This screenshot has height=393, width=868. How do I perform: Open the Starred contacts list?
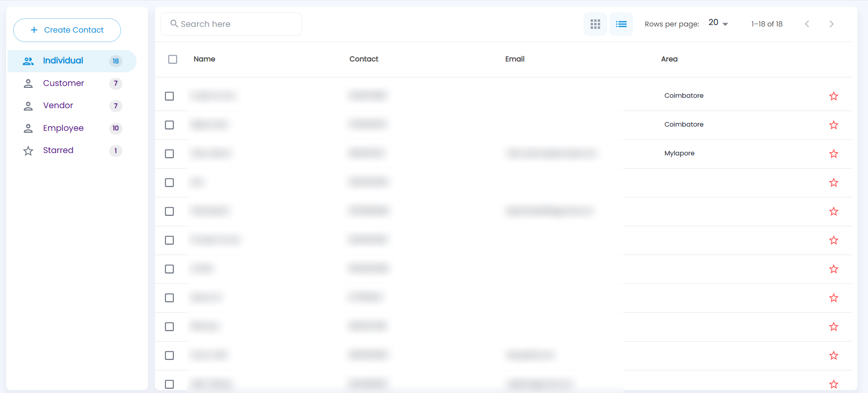72,150
